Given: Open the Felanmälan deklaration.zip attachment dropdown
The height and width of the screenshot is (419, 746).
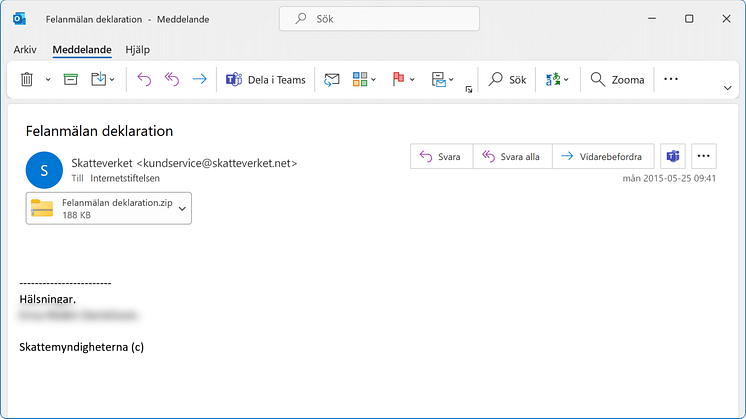Looking at the screenshot, I should coord(181,208).
